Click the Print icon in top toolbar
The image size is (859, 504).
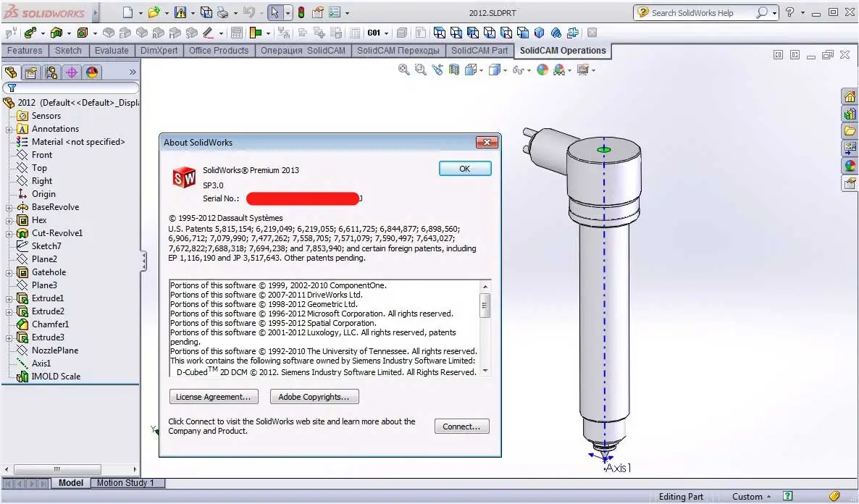point(223,12)
